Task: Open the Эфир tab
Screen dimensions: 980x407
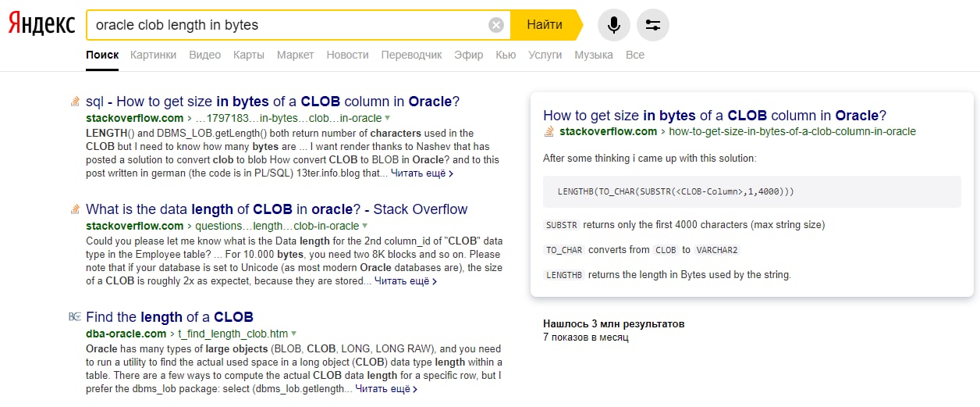Action: coord(469,55)
